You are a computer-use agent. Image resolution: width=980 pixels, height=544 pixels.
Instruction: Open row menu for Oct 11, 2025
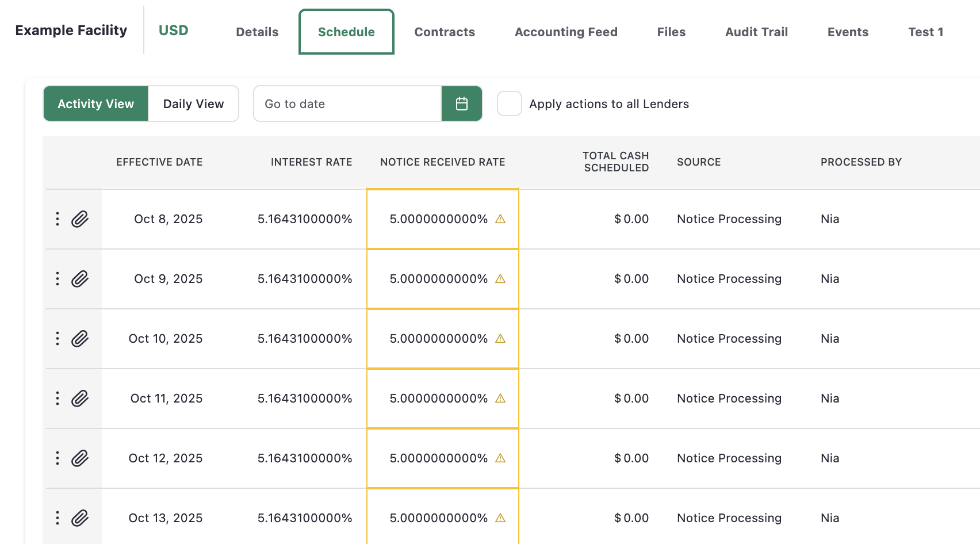pyautogui.click(x=58, y=398)
